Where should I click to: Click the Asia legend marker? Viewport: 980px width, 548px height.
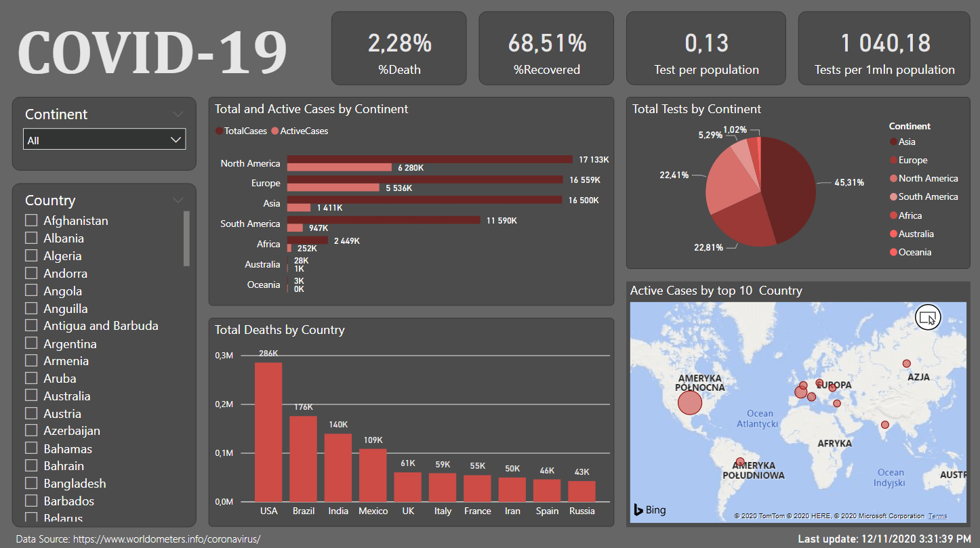tap(893, 142)
